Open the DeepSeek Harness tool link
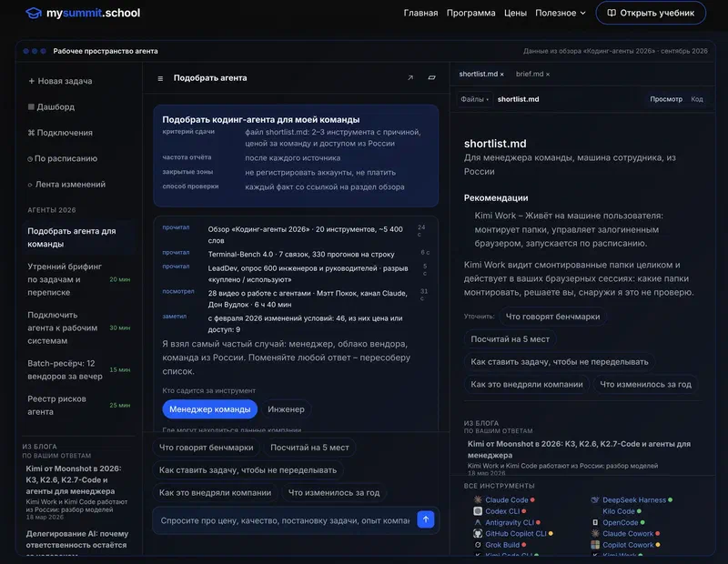 (x=633, y=500)
